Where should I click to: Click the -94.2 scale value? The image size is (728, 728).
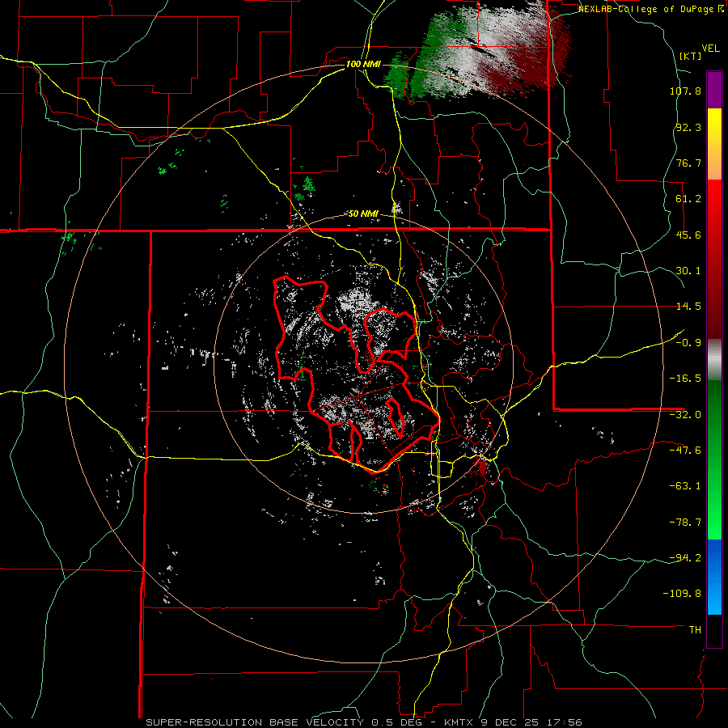coord(685,558)
